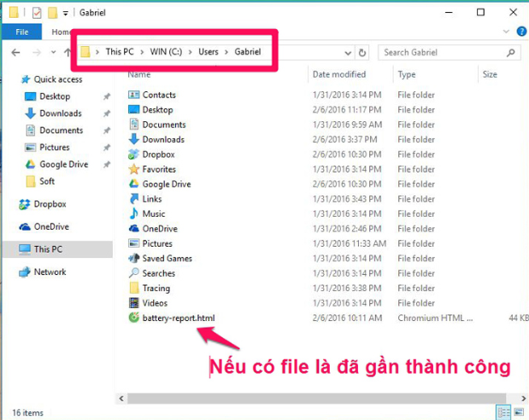
Task: Click the Users breadcrumb in address bar
Action: [209, 52]
